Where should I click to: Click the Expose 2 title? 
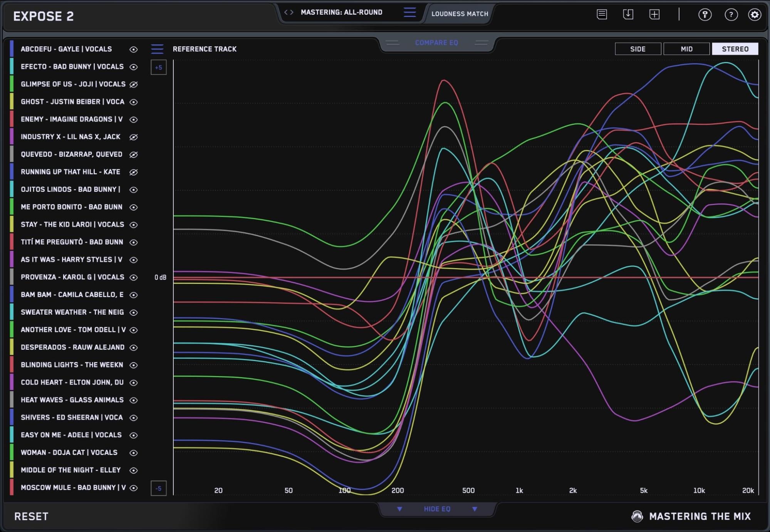[44, 16]
